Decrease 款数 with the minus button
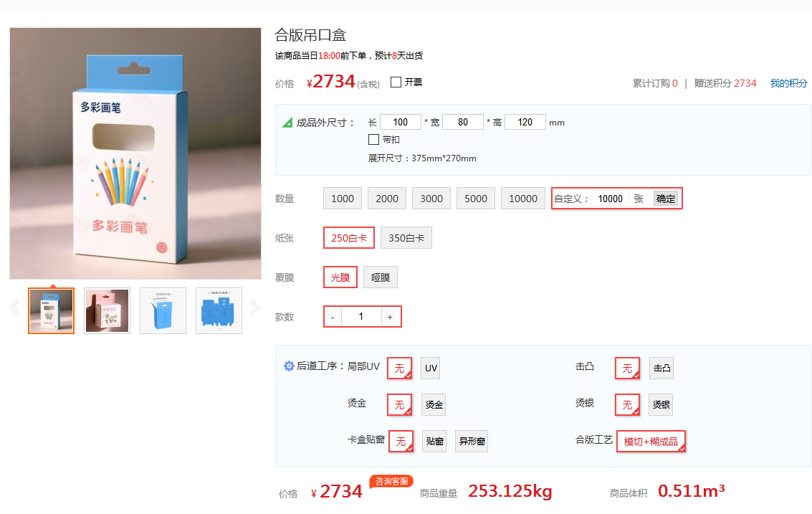 tap(333, 317)
